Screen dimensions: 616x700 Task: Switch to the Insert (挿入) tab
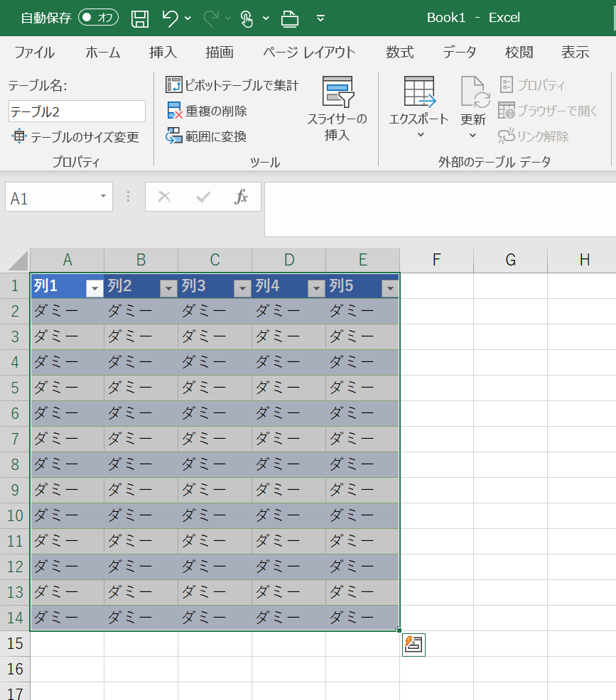pyautogui.click(x=163, y=53)
